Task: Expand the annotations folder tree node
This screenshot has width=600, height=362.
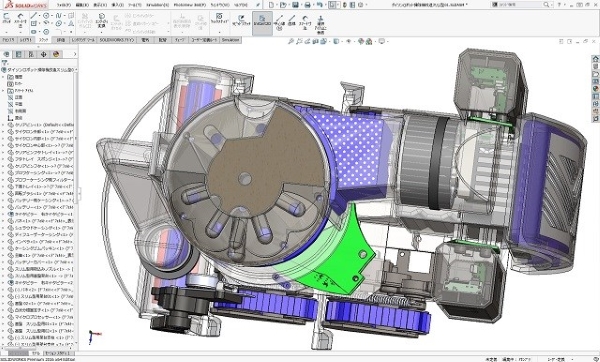Action: tap(3, 91)
